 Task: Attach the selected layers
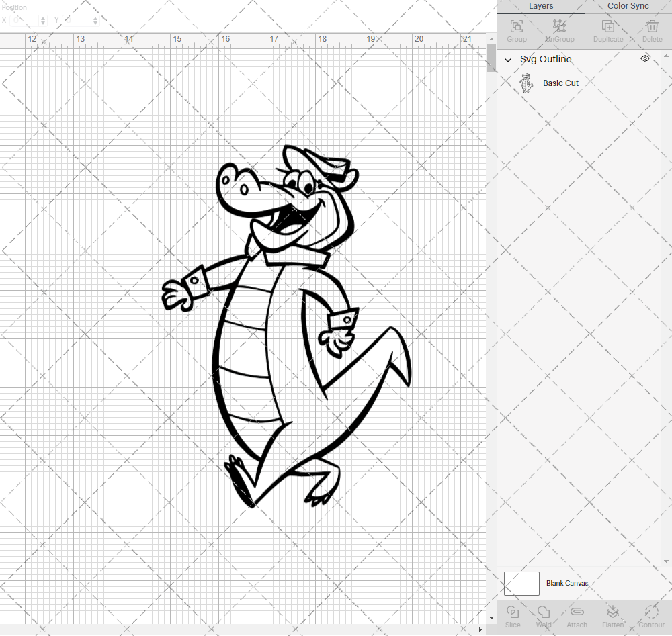pyautogui.click(x=577, y=616)
